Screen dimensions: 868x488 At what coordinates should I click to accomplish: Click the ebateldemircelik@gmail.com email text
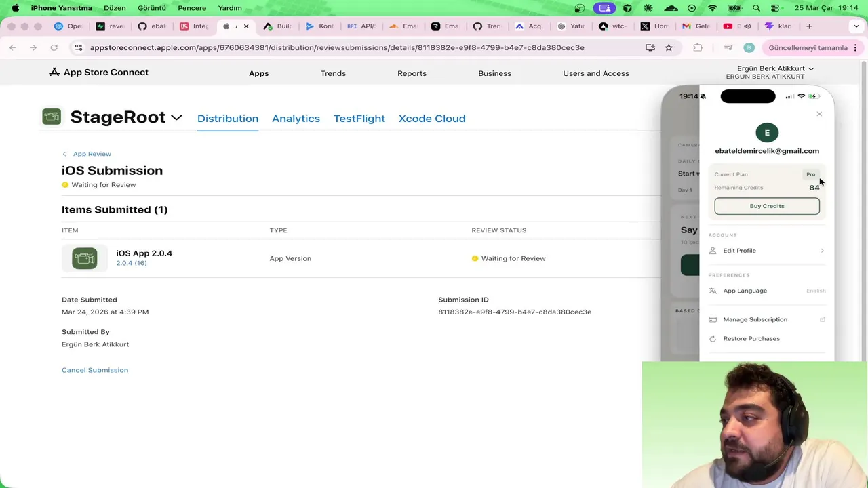767,151
